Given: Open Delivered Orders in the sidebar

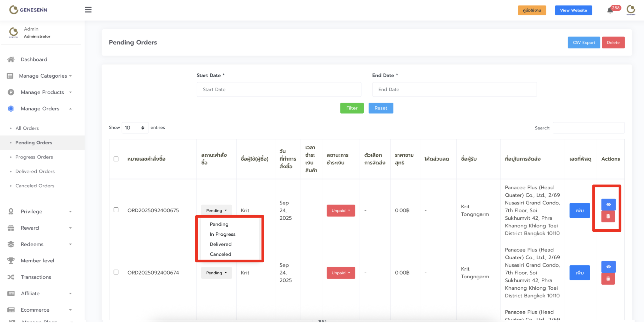Looking at the screenshot, I should (35, 171).
